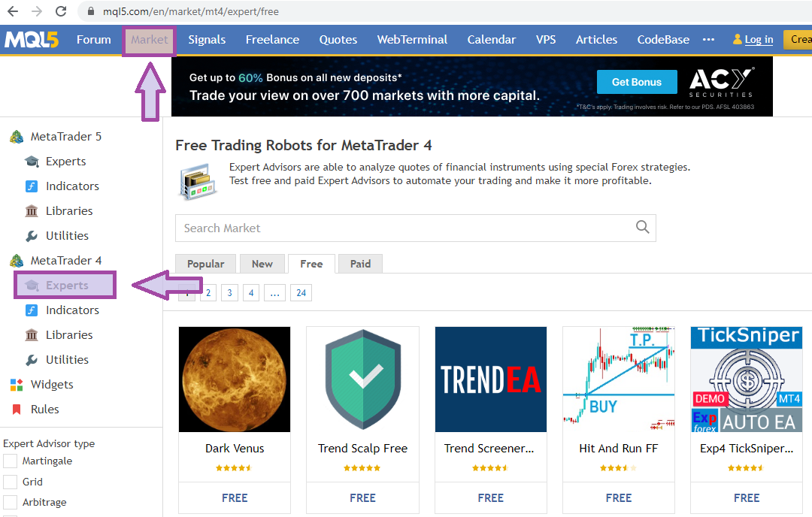Reload the page in browser
The height and width of the screenshot is (517, 812).
(x=62, y=11)
